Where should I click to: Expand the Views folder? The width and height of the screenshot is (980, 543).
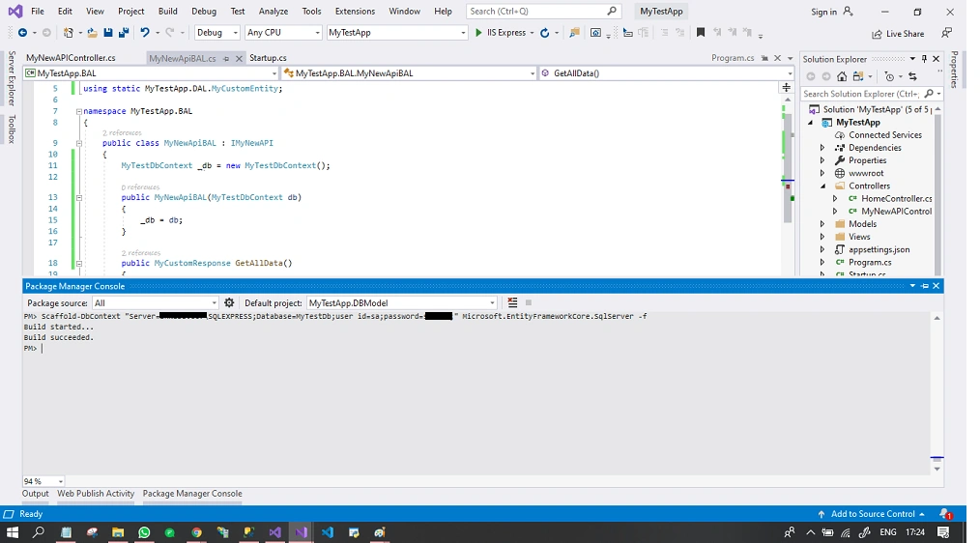(822, 237)
